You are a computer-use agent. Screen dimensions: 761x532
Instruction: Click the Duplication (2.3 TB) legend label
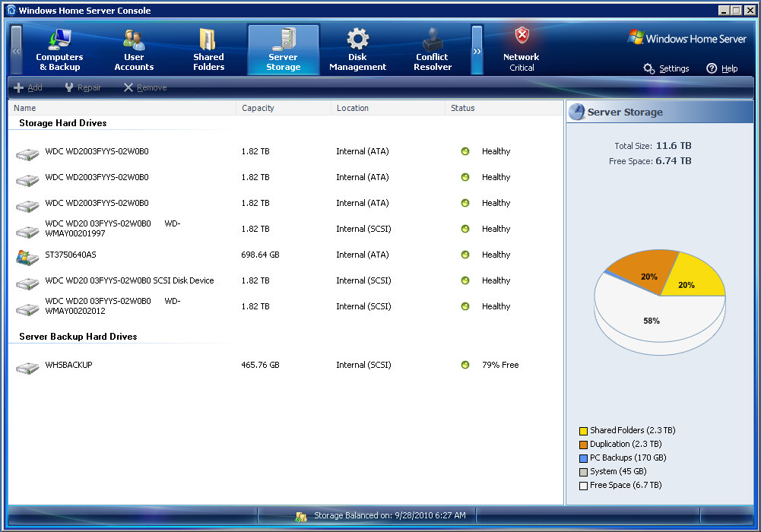pos(626,444)
